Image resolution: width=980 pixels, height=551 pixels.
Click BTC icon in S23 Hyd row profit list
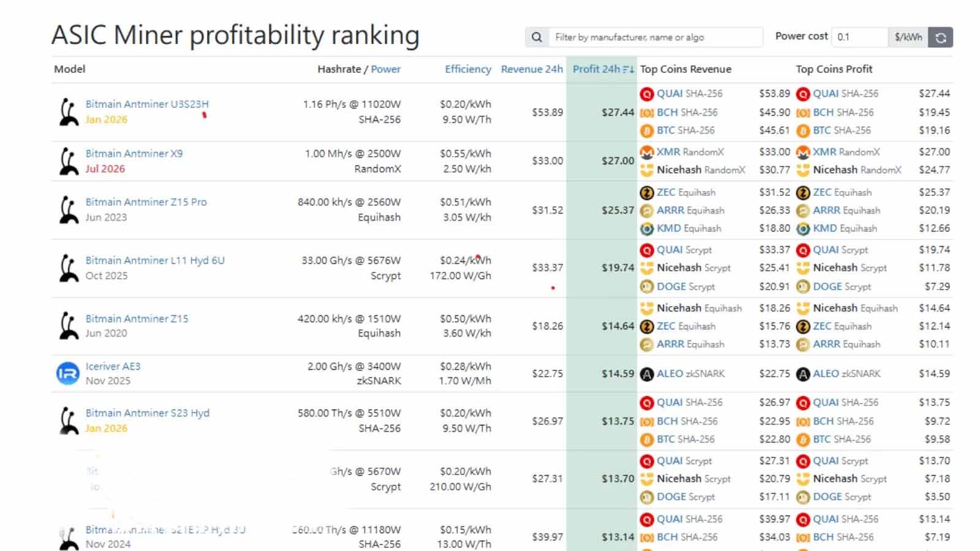pos(803,440)
